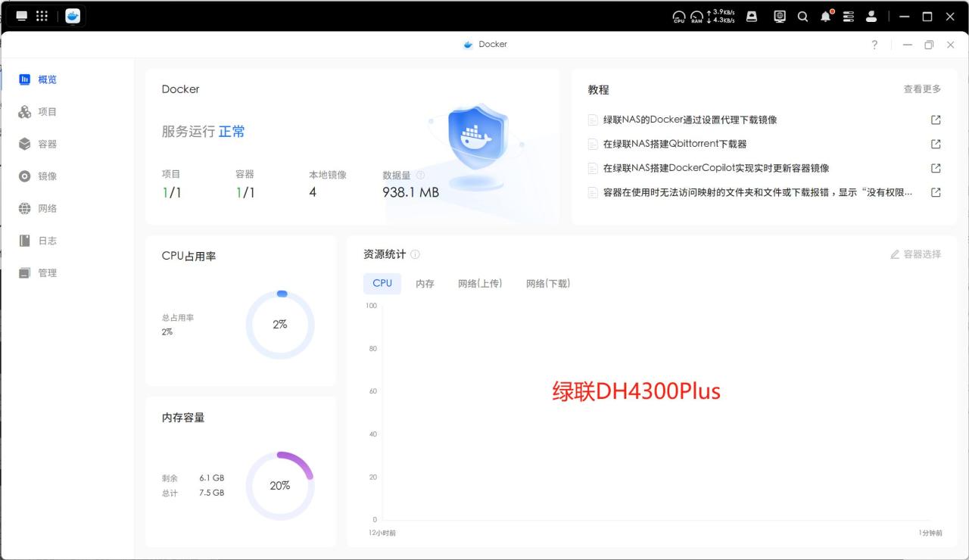Open 管理 management in the sidebar

point(38,272)
